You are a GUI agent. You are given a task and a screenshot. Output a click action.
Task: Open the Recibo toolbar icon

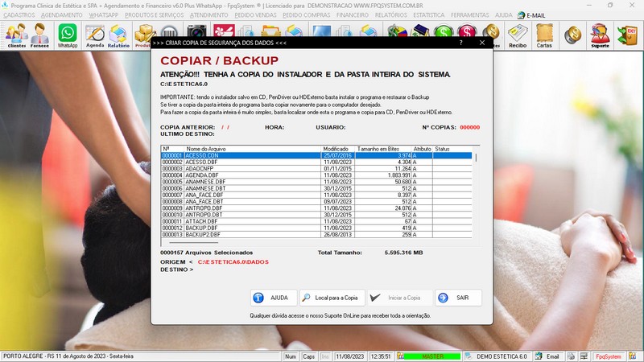pyautogui.click(x=518, y=35)
